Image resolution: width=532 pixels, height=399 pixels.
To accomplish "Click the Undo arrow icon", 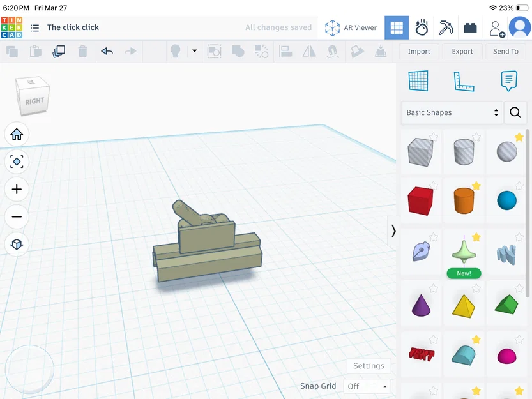I will click(107, 51).
